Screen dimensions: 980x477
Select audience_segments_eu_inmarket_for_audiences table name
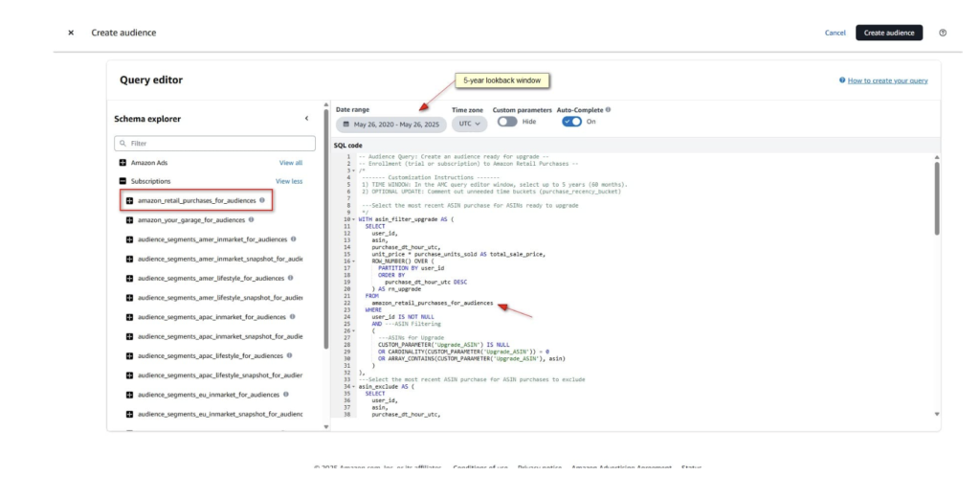[x=209, y=395]
